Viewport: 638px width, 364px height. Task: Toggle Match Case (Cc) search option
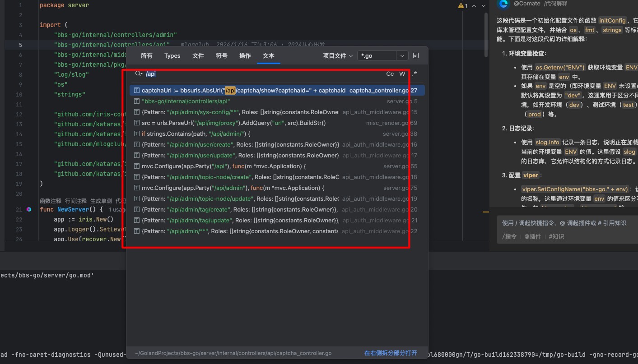(x=390, y=74)
